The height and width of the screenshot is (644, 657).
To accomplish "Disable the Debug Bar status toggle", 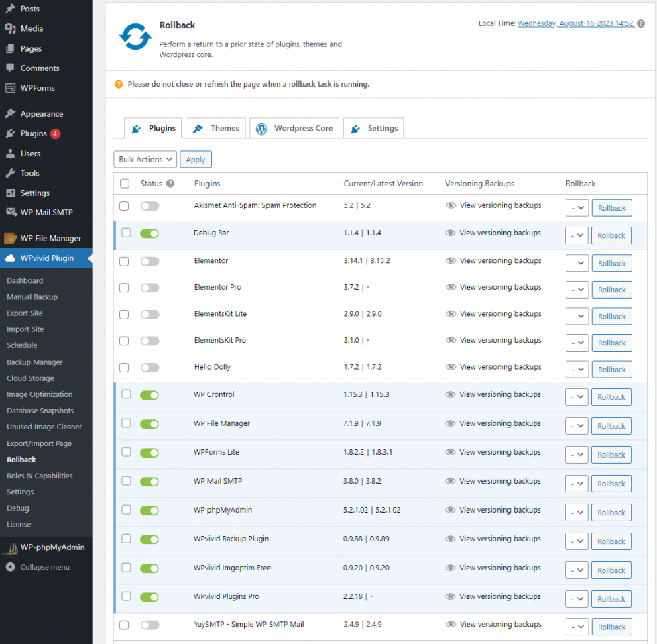I will tap(149, 233).
